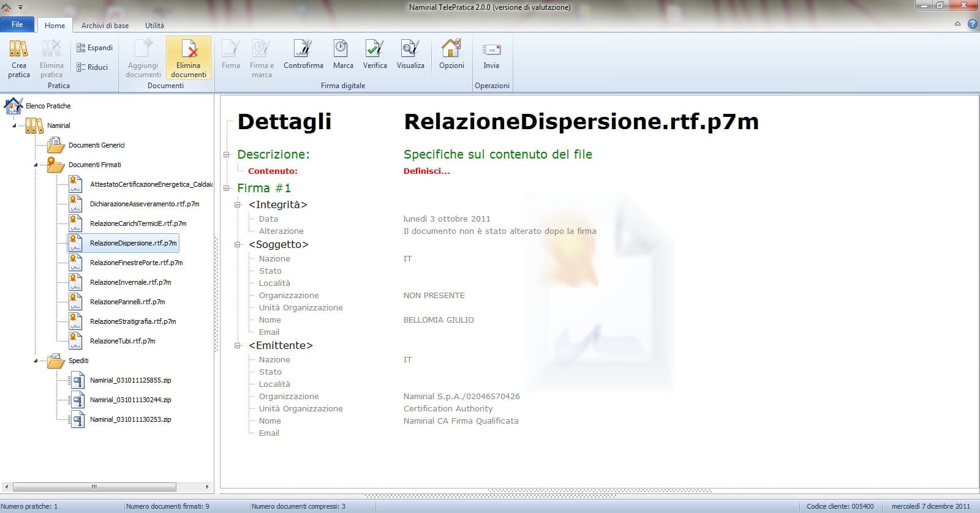Switch to the Utilità tab
Screen dimensions: 980x513
(154, 25)
